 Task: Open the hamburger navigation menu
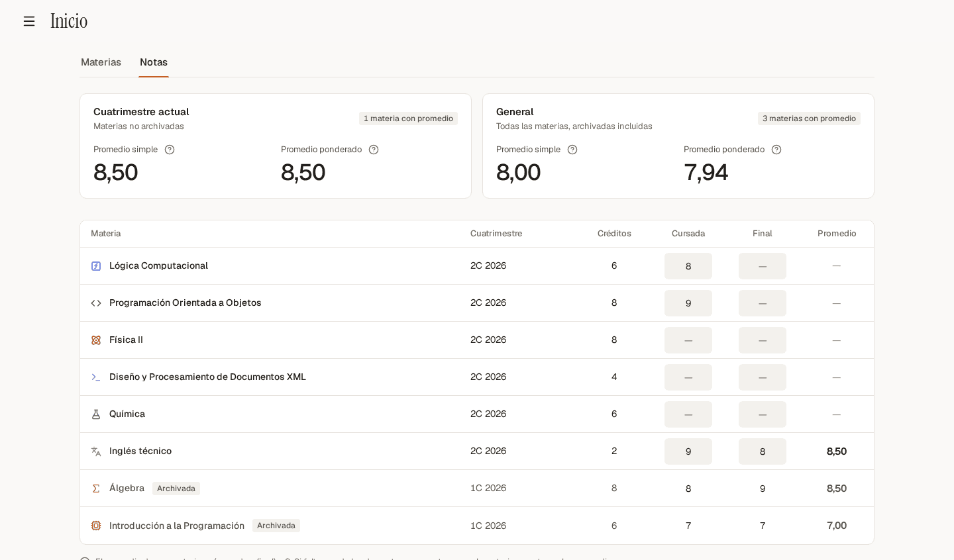click(29, 21)
